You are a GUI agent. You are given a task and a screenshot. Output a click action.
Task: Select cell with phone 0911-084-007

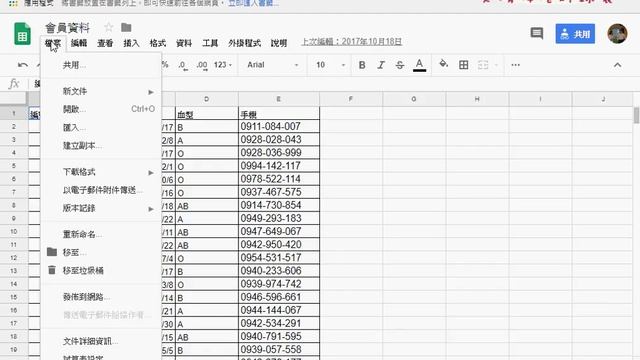click(279, 127)
